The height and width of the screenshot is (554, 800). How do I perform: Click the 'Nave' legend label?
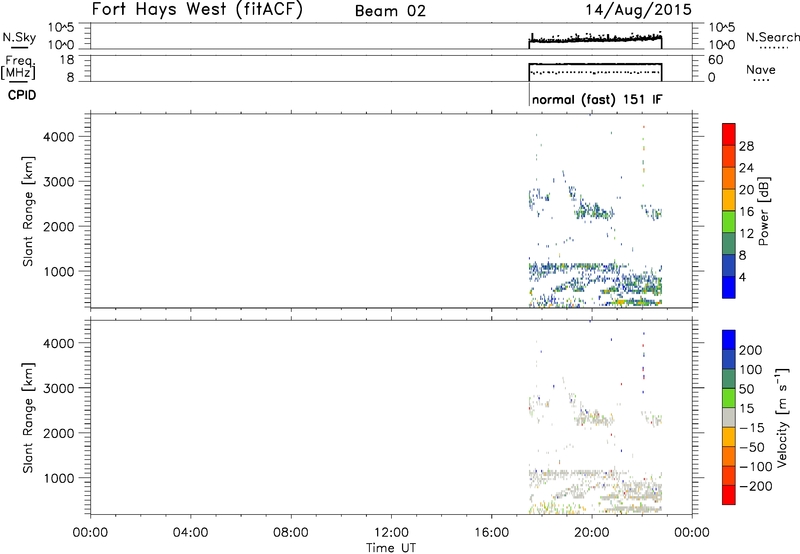761,70
